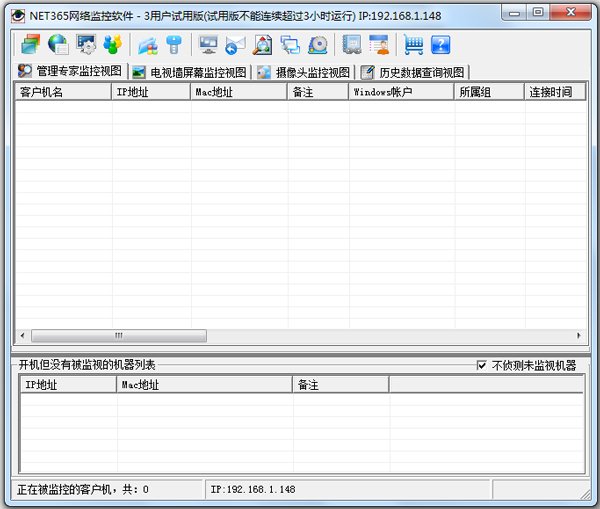Click the disc drive toolbar icon

tap(318, 44)
